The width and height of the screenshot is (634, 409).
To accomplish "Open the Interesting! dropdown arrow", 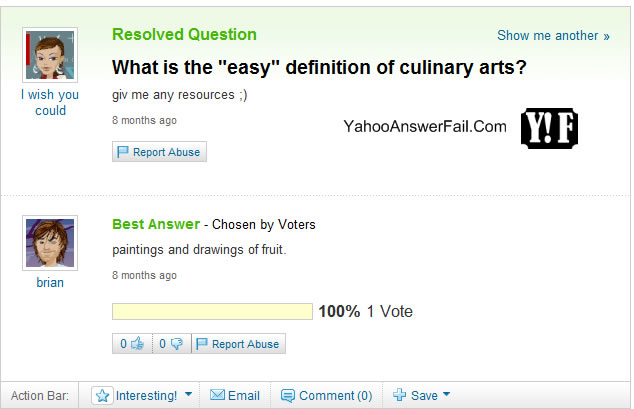I will coord(188,395).
